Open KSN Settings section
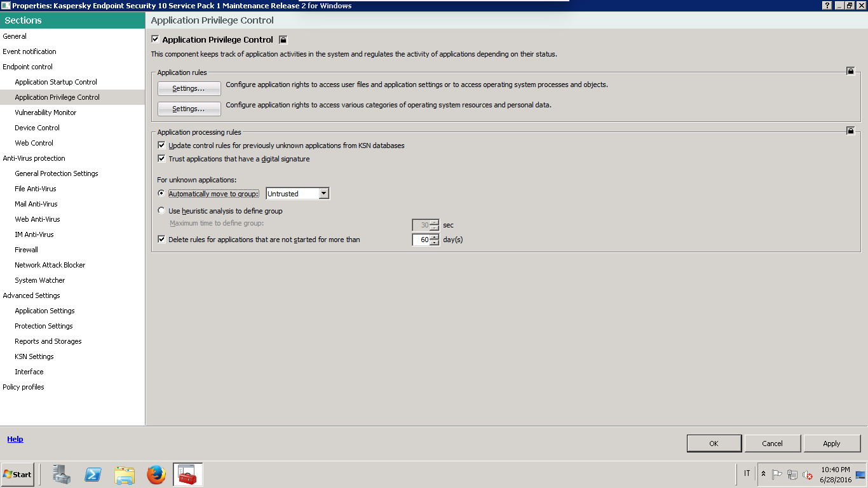Viewport: 868px width, 488px height. click(x=34, y=356)
